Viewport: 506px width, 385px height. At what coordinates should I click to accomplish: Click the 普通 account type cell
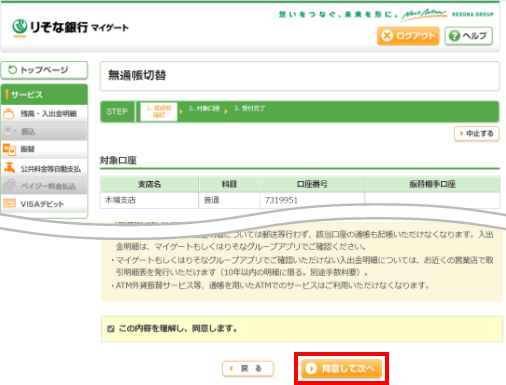tap(229, 200)
